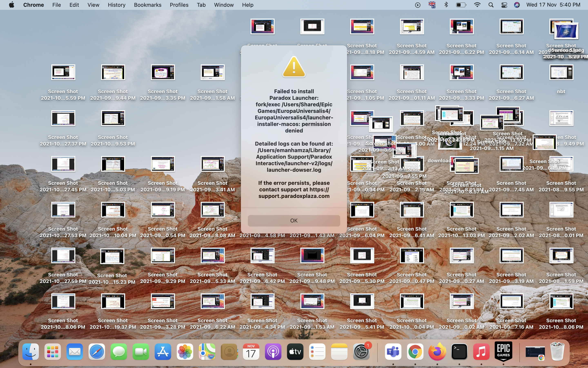Select Screen Shot 2021-09...9.44 PM on desktop
The width and height of the screenshot is (588, 368).
click(113, 73)
